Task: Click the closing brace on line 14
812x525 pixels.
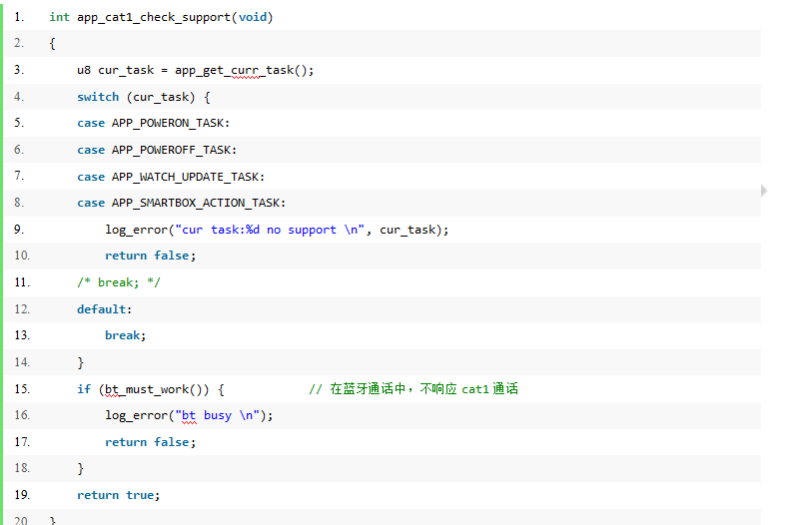Action: [x=80, y=362]
